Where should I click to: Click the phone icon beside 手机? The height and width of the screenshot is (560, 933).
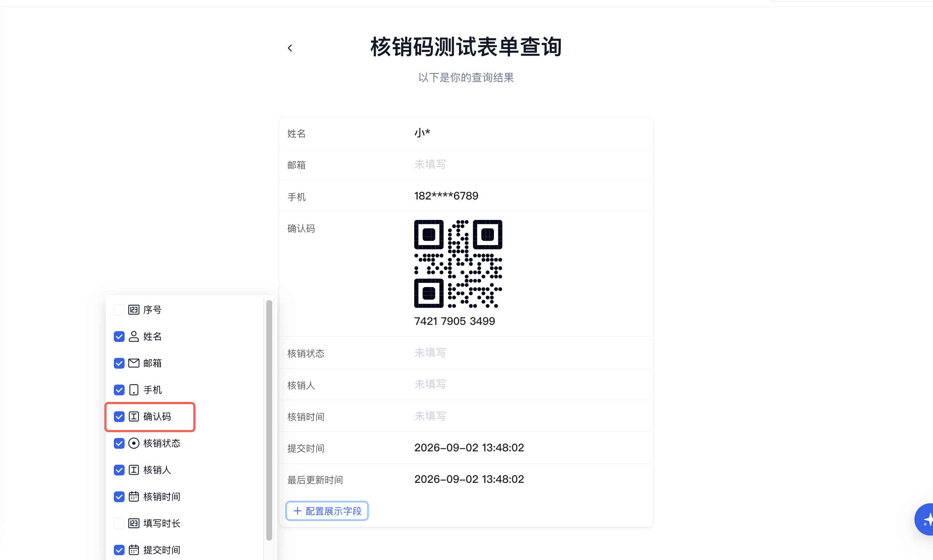[134, 390]
